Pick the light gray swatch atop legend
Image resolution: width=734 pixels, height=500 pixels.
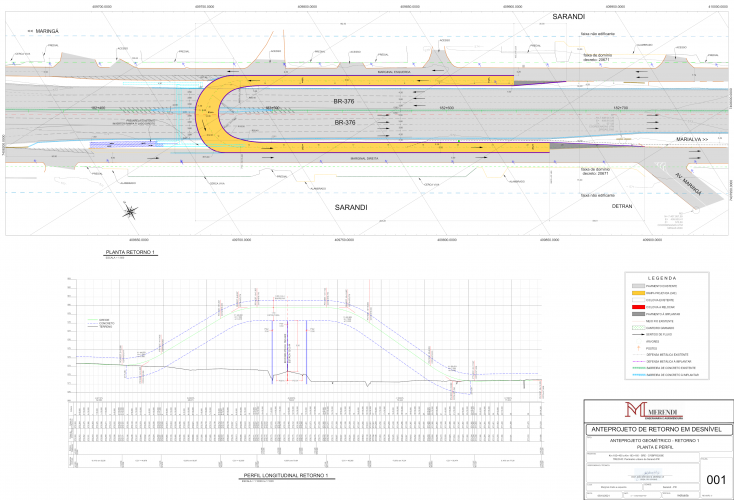click(x=636, y=284)
